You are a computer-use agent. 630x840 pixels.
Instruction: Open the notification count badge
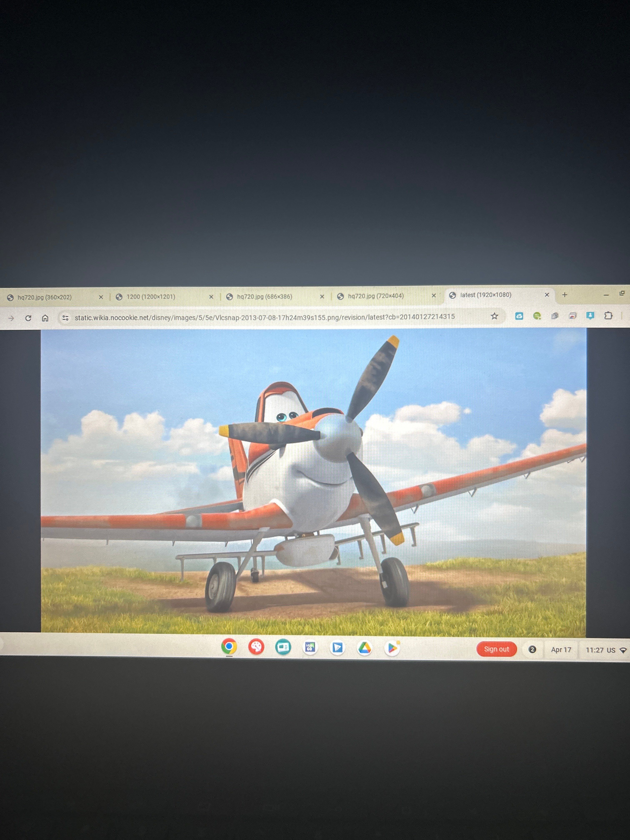[532, 649]
